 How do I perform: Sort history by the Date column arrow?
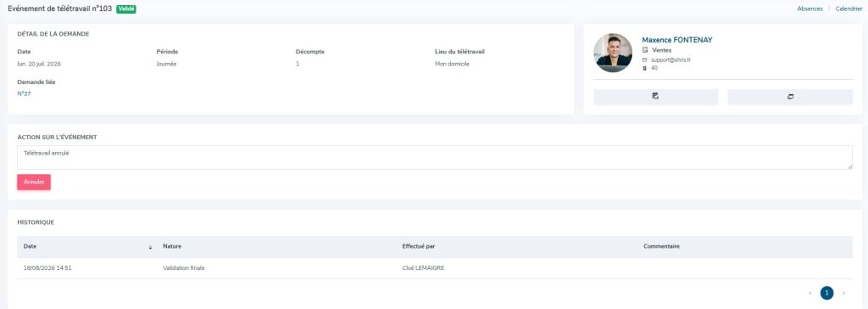coord(151,247)
